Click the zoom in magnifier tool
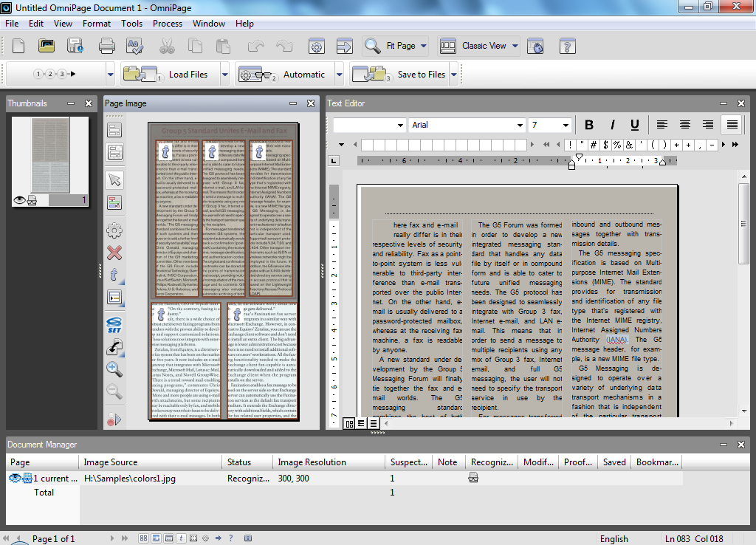This screenshot has height=545, width=756. tap(114, 369)
